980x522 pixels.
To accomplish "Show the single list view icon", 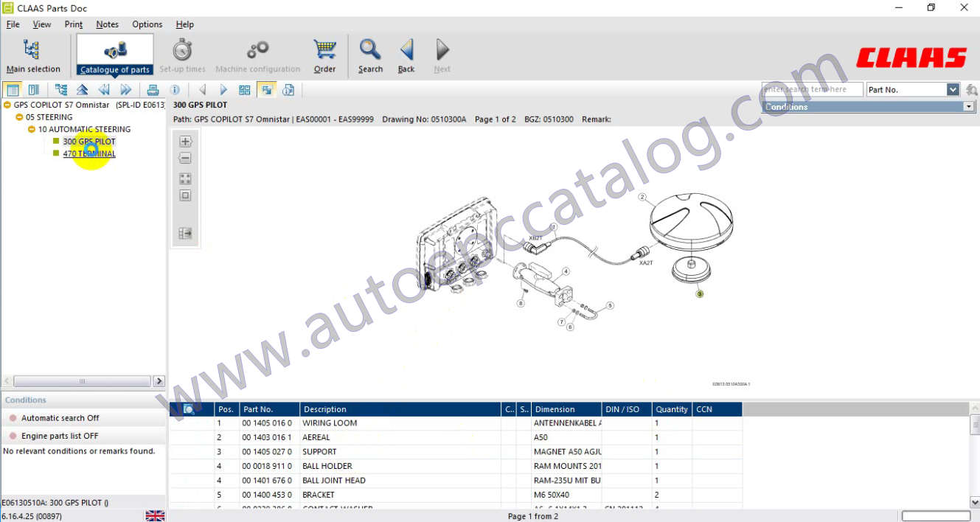I will point(13,90).
